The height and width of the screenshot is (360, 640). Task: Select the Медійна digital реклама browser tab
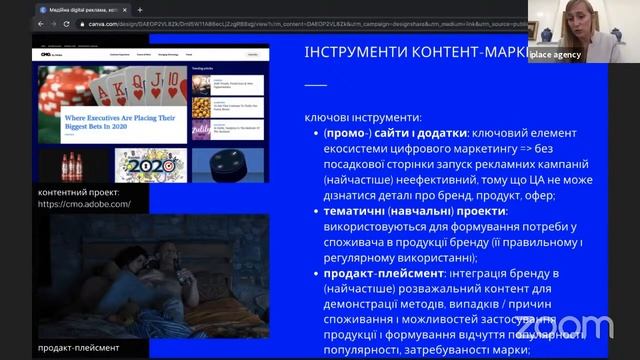(x=83, y=10)
